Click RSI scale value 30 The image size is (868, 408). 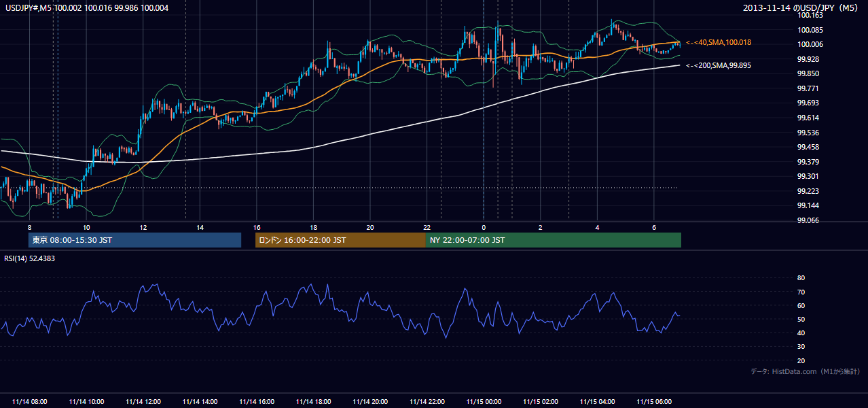801,347
